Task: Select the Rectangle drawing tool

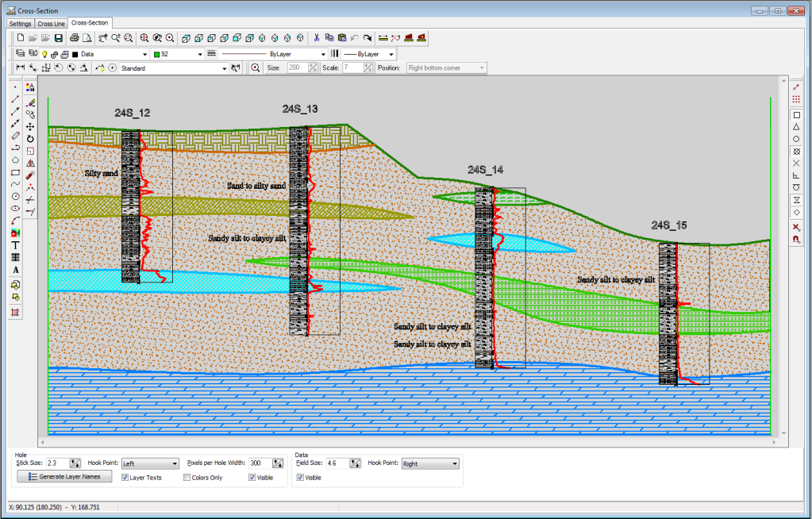Action: 16,172
